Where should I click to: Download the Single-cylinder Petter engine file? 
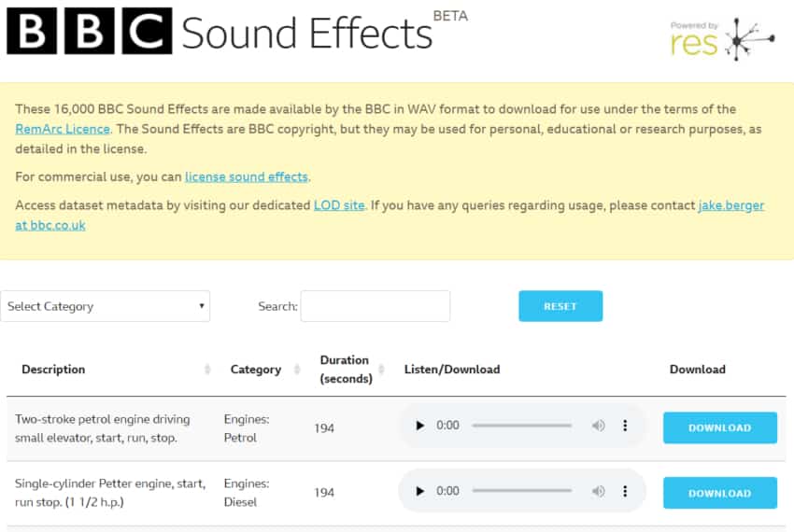719,493
